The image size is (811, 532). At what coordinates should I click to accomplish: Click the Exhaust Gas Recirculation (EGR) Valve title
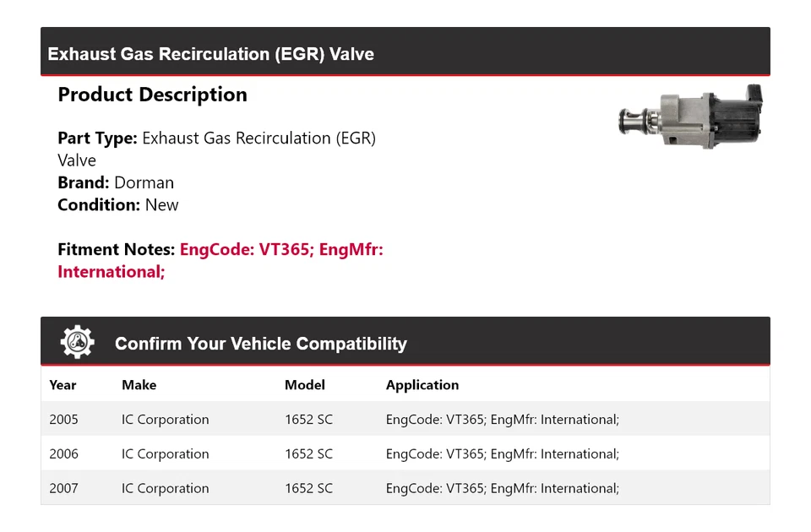coord(210,54)
